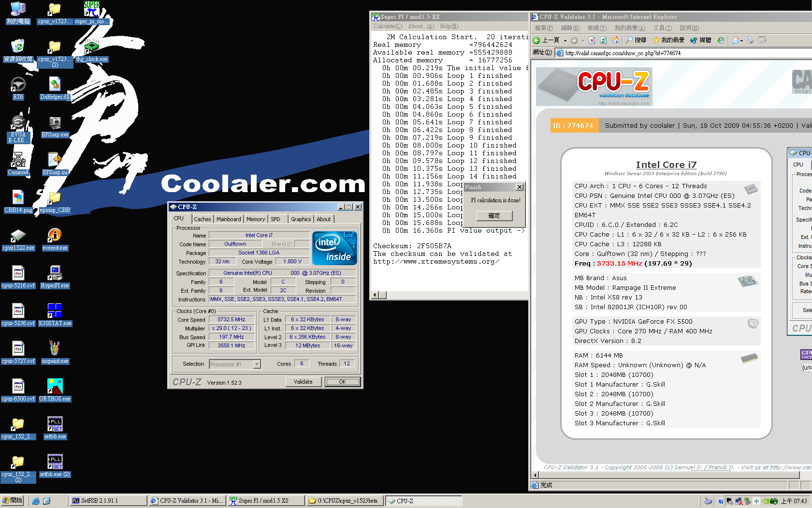Click the OK button in CPU-Z
This screenshot has width=812, height=508.
point(342,382)
